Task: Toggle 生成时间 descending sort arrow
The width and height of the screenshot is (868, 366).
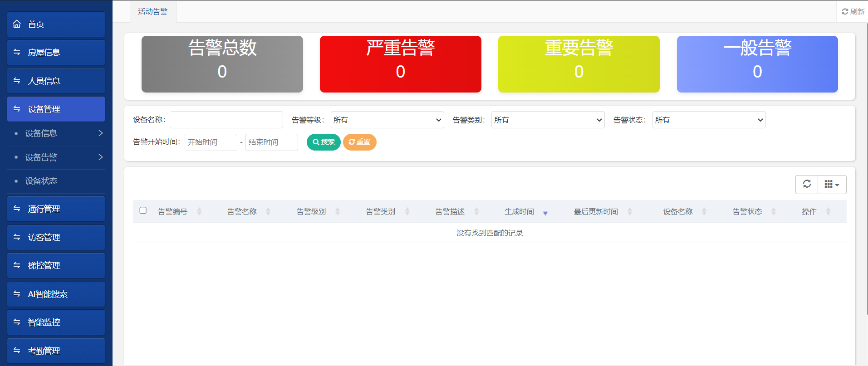Action: tap(545, 213)
